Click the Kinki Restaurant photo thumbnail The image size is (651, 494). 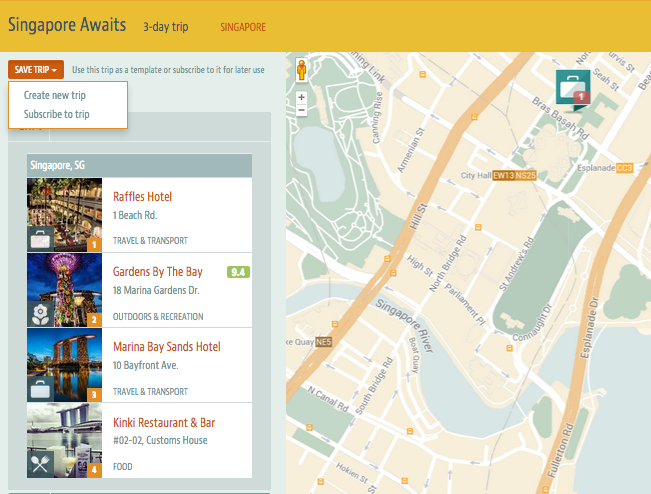tap(64, 440)
